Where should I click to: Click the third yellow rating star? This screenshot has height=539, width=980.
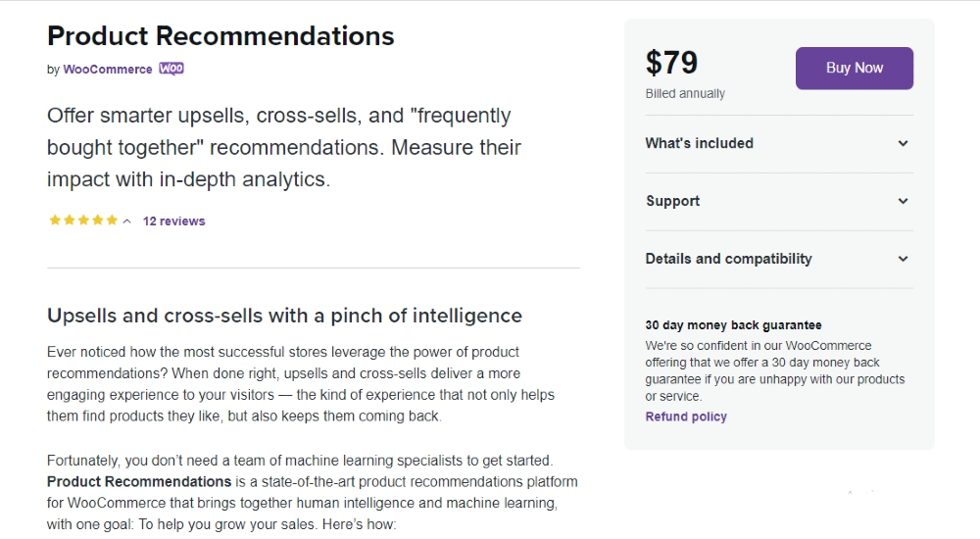(x=83, y=220)
